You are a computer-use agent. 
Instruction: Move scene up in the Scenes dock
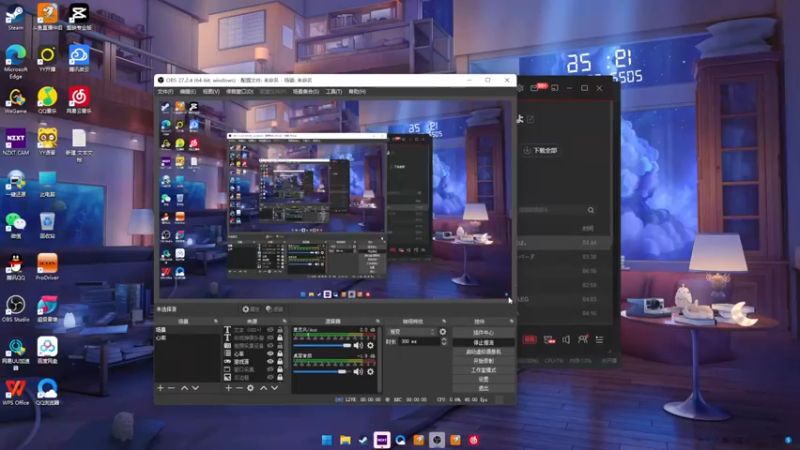(184, 388)
